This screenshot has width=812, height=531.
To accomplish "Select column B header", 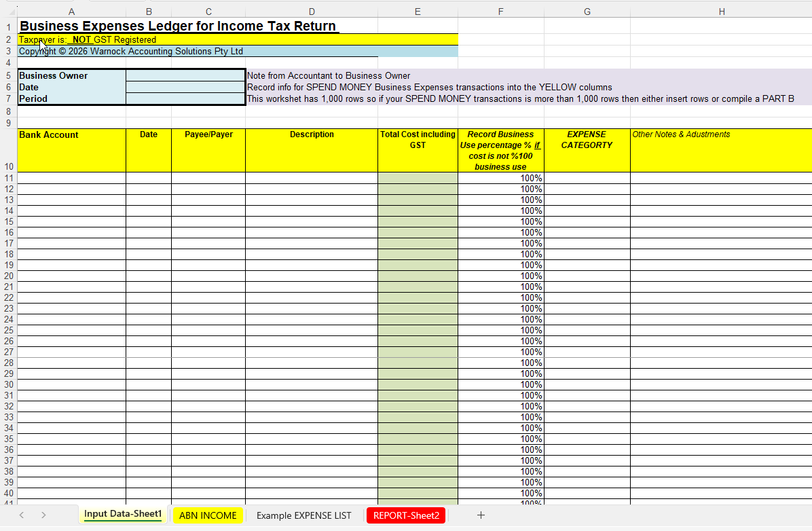I will coord(149,12).
